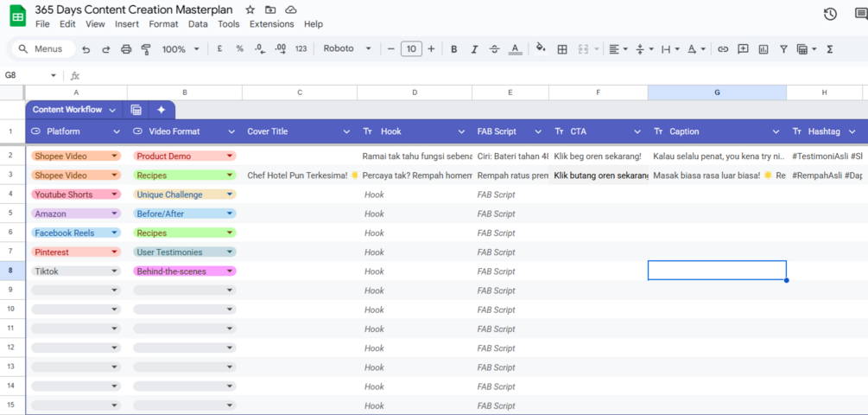Open Content Workflow table menu arrow
This screenshot has width=868, height=415.
click(112, 111)
